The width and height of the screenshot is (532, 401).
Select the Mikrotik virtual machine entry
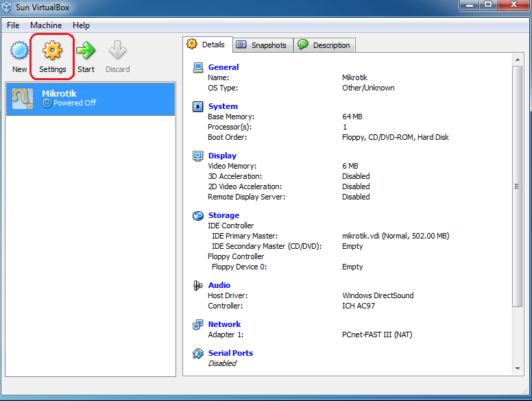pos(90,99)
